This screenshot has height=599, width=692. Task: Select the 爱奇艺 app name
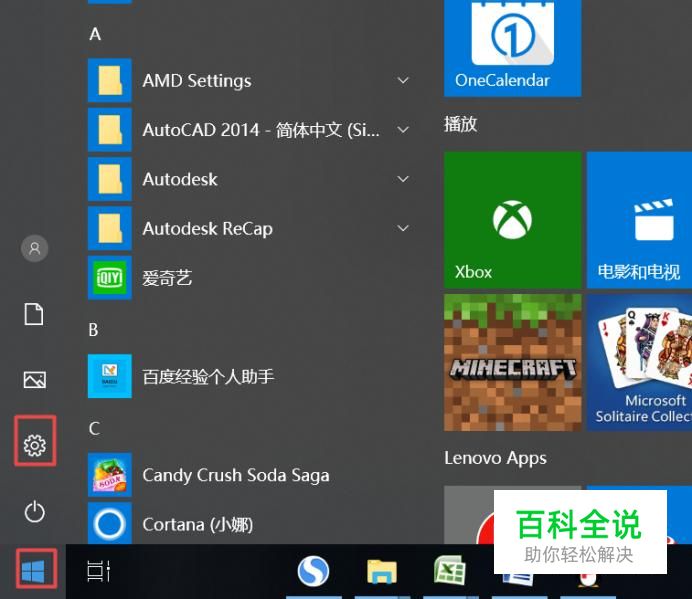pyautogui.click(x=167, y=278)
